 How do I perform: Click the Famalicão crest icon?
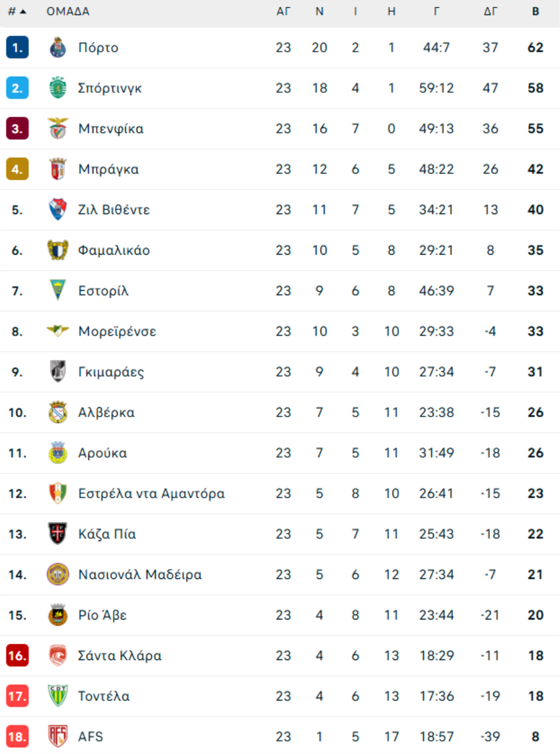click(x=58, y=250)
